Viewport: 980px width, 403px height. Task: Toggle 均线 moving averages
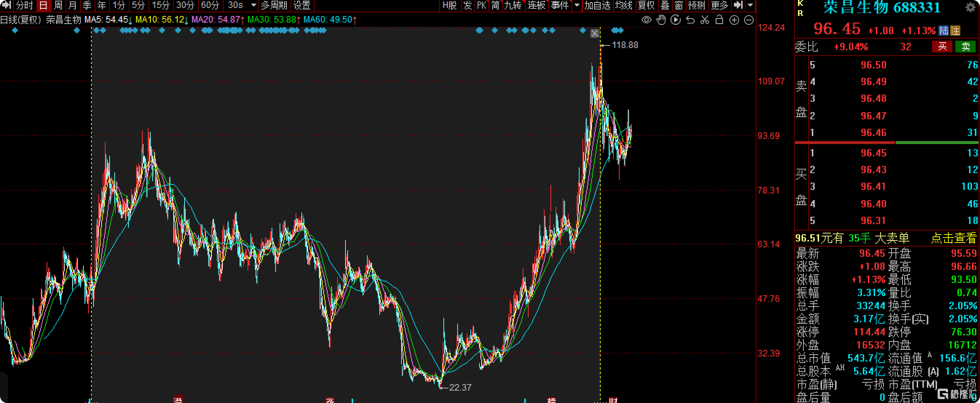(624, 5)
